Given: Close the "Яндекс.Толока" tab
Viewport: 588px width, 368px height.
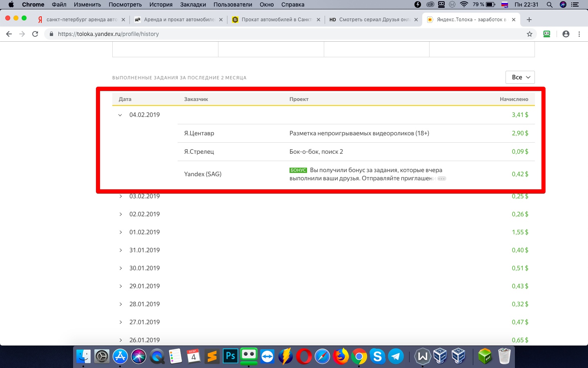Looking at the screenshot, I should [x=513, y=20].
